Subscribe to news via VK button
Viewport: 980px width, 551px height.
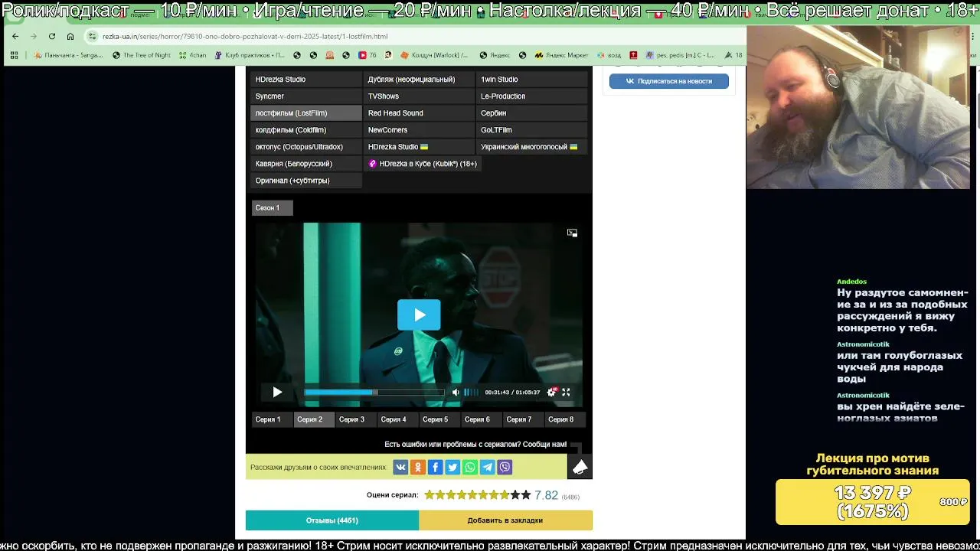click(x=669, y=81)
